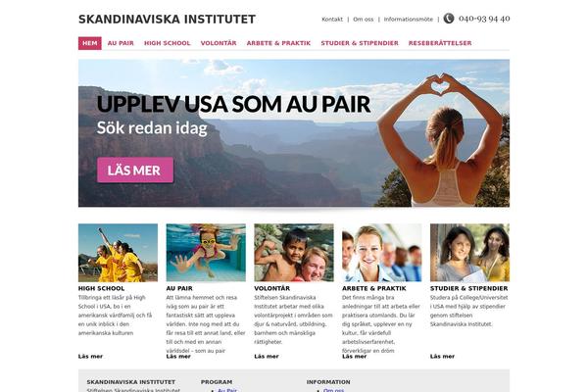Image resolution: width=588 pixels, height=392 pixels.
Task: Open the High School soccer girls thumbnail
Action: (118, 253)
